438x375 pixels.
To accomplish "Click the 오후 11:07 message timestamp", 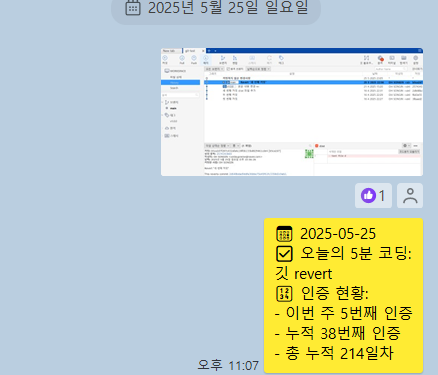I will tap(228, 365).
